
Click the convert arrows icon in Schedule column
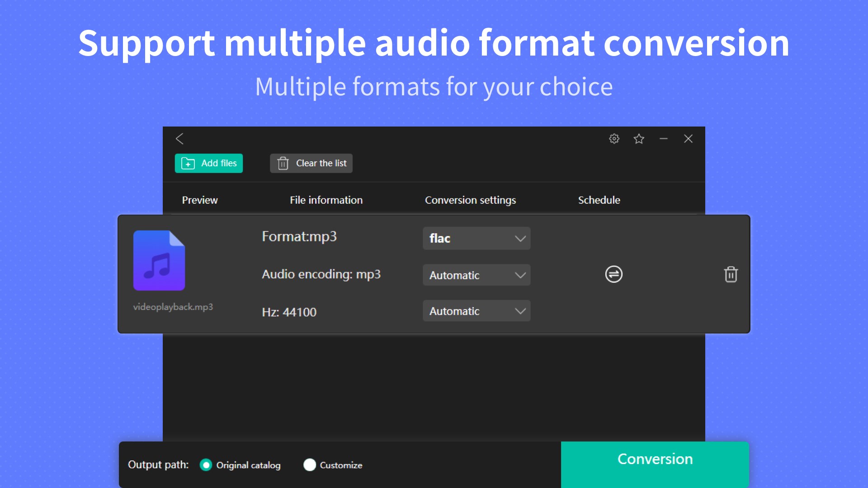pos(613,274)
